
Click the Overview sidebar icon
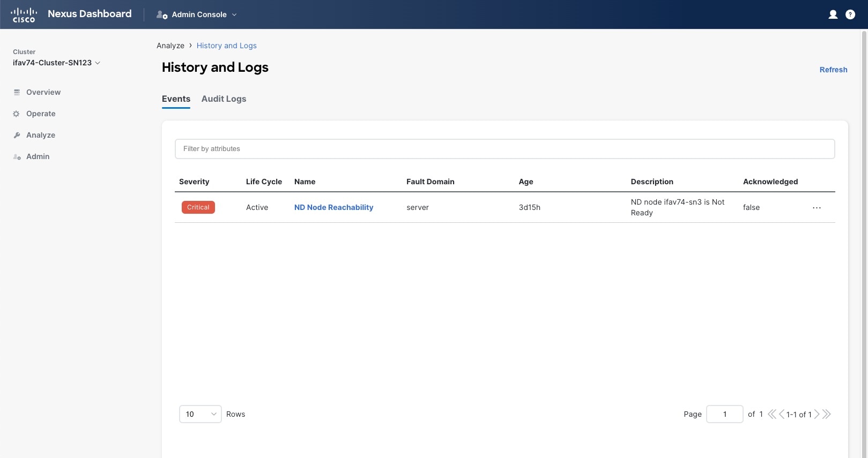17,92
